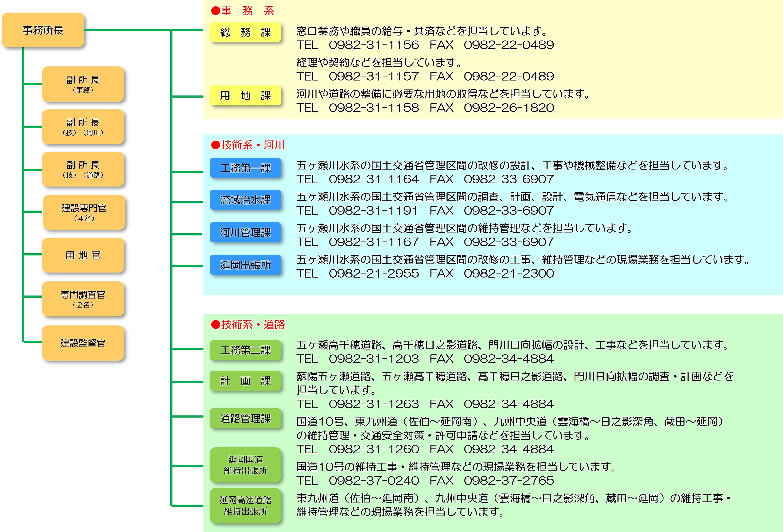This screenshot has width=783, height=532.
Task: Click TEL 0982-31-1167 line
Action: coord(425,242)
